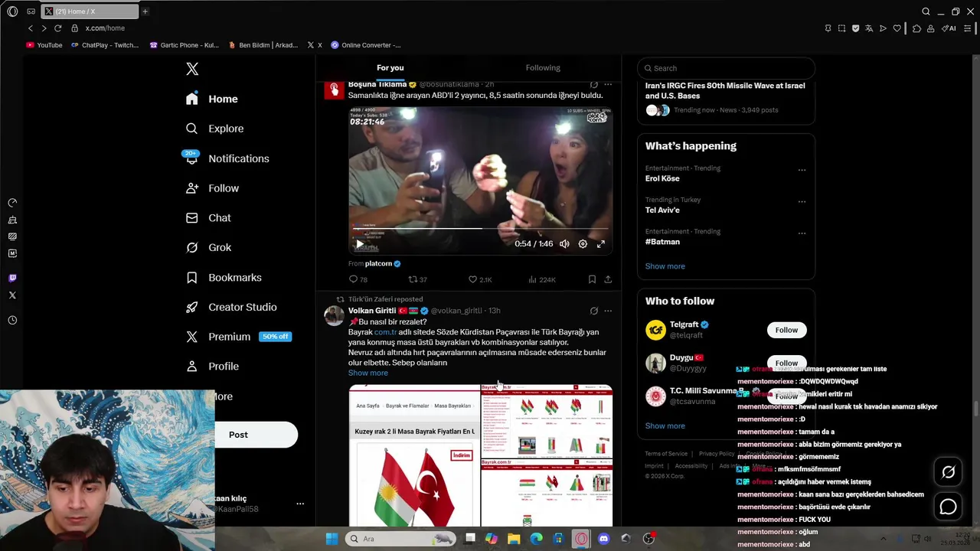Open YouTube bookmark
The height and width of the screenshot is (551, 980).
tap(44, 45)
